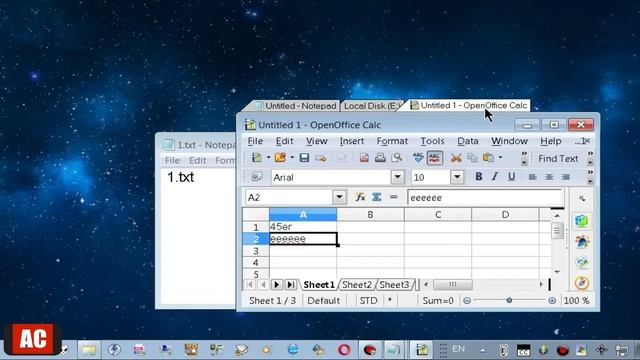The height and width of the screenshot is (360, 640).
Task: Save the document with floppy disk icon
Action: coord(304,158)
